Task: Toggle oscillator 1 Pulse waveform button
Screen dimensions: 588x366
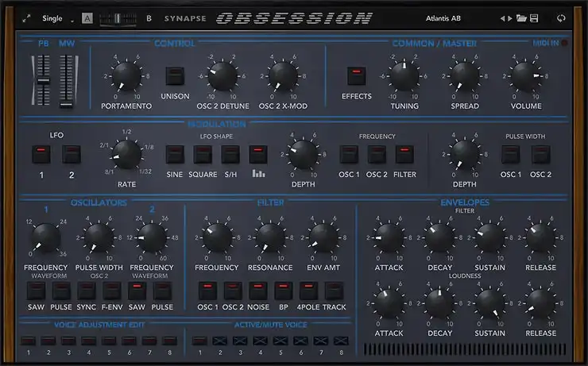Action: 61,291
